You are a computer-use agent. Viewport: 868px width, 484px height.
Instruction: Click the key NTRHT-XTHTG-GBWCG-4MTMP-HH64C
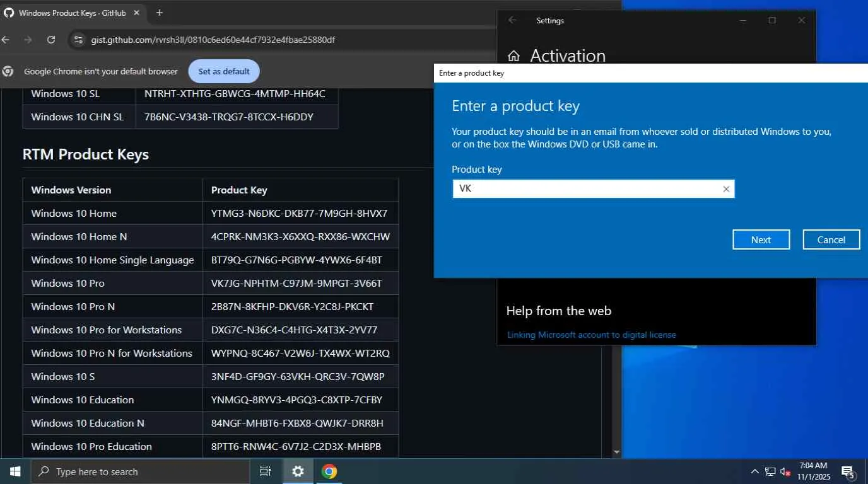pyautogui.click(x=235, y=93)
